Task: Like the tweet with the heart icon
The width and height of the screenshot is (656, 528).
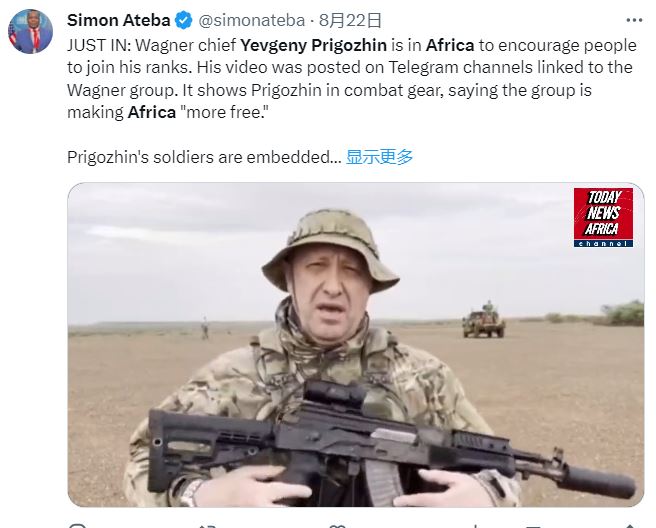Action: pos(337,525)
